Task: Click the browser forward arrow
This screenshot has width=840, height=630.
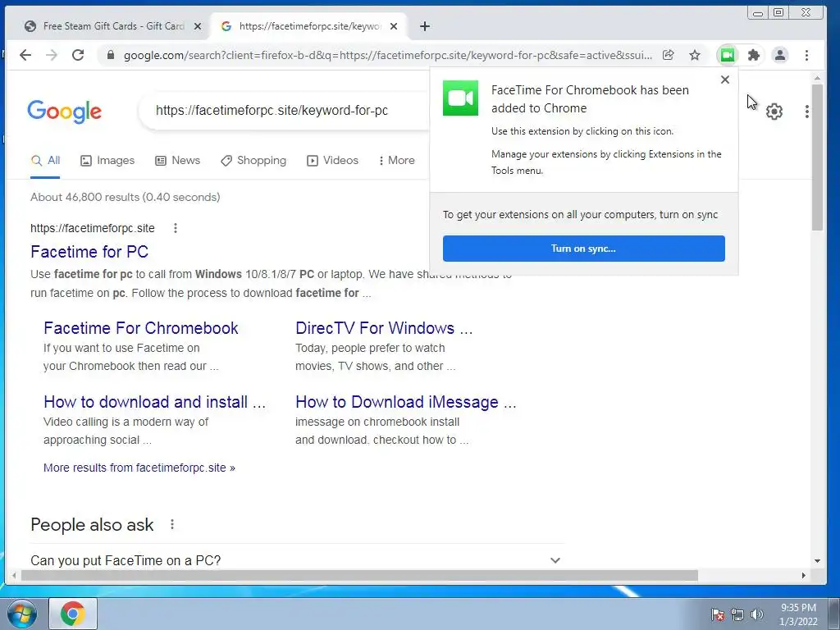Action: (x=52, y=55)
